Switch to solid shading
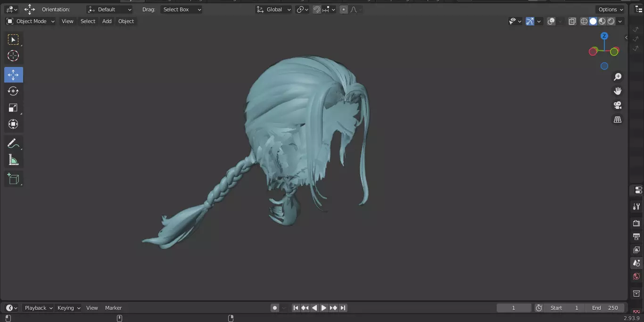 coord(593,21)
